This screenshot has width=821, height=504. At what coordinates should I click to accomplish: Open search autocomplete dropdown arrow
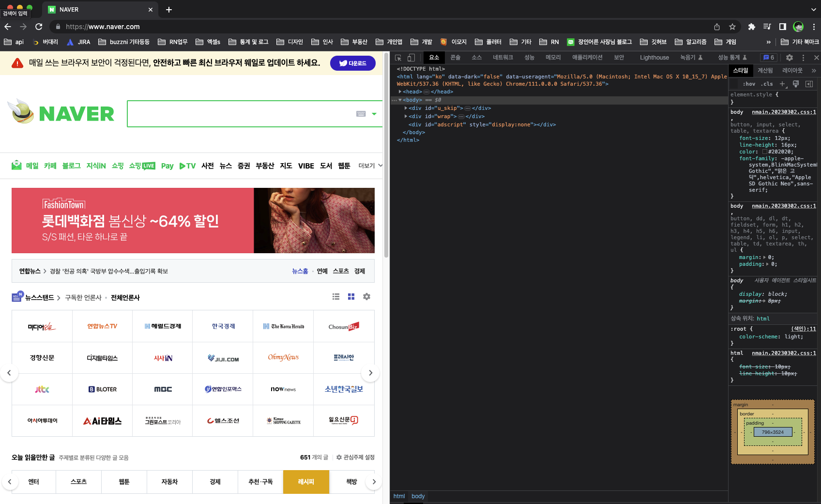[374, 114]
